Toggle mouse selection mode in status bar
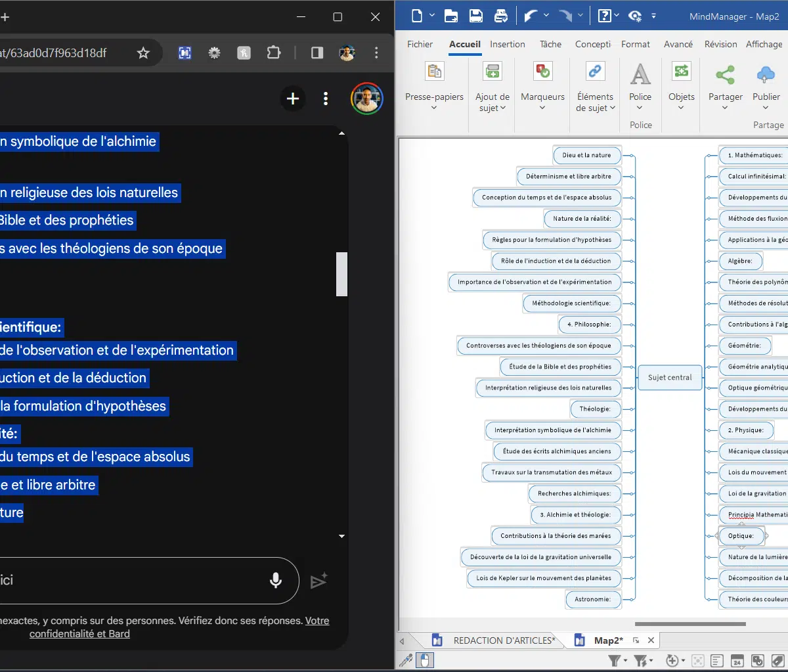This screenshot has width=788, height=672. tap(425, 660)
